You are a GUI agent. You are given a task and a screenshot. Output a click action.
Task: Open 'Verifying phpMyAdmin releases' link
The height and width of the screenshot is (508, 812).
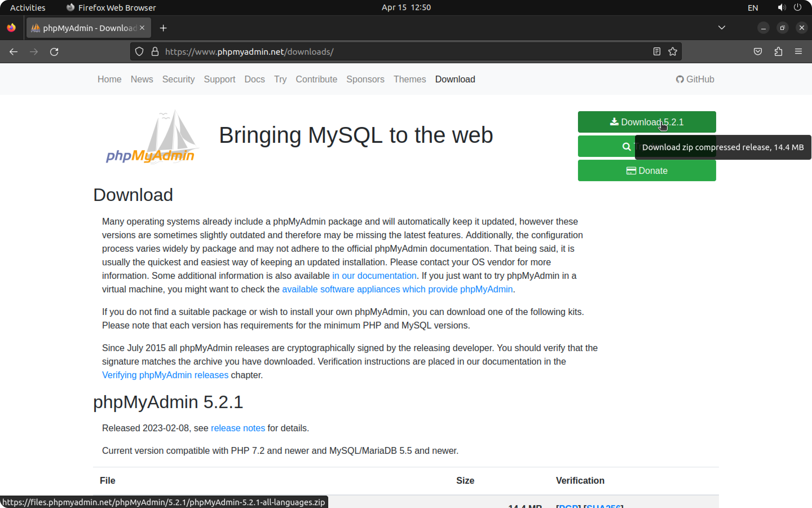click(165, 375)
